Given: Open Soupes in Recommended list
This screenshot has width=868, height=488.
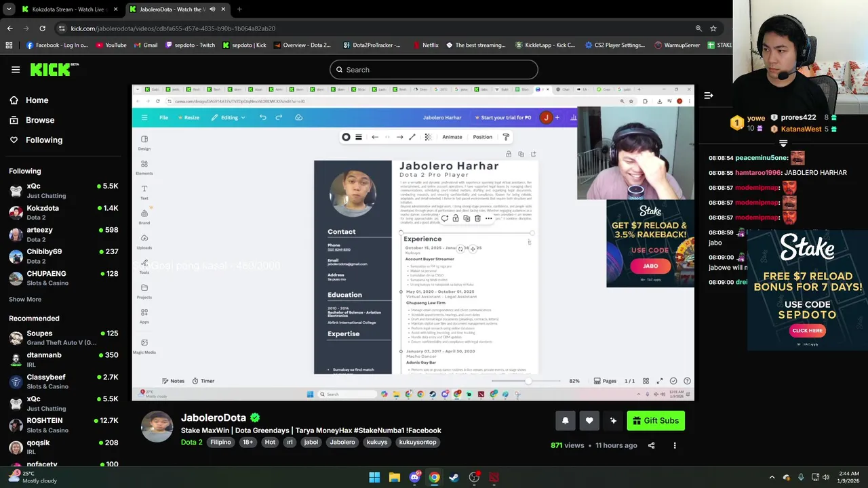Looking at the screenshot, I should (63, 338).
